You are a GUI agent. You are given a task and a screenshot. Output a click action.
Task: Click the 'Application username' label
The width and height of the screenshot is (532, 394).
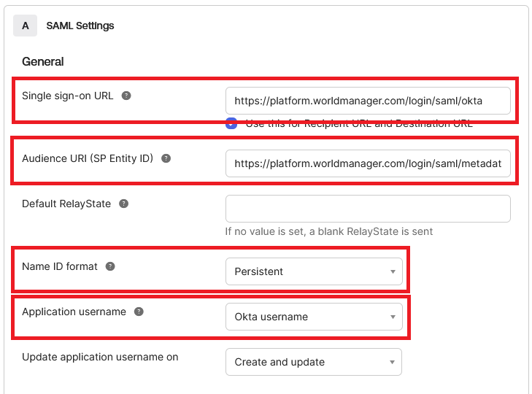pos(74,312)
